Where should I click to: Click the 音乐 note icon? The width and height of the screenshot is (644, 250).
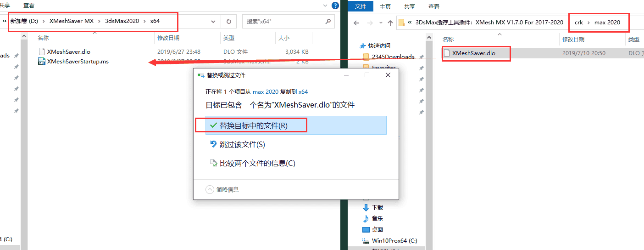pyautogui.click(x=366, y=218)
